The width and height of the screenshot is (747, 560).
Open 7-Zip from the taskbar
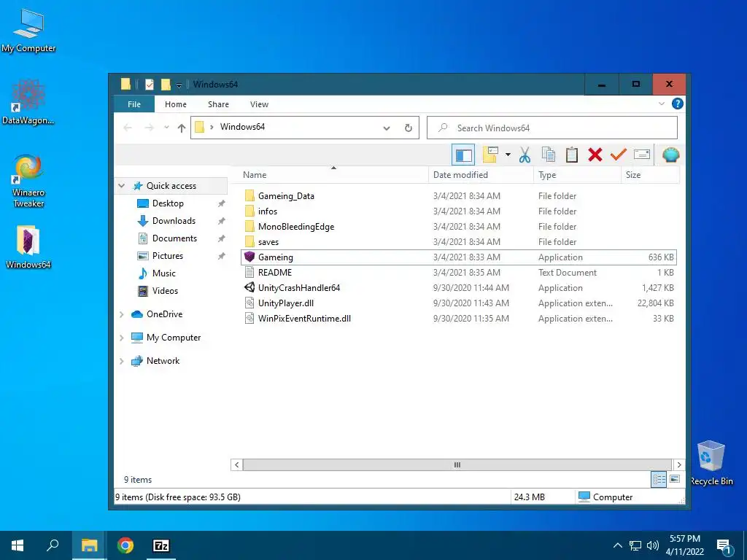[161, 545]
